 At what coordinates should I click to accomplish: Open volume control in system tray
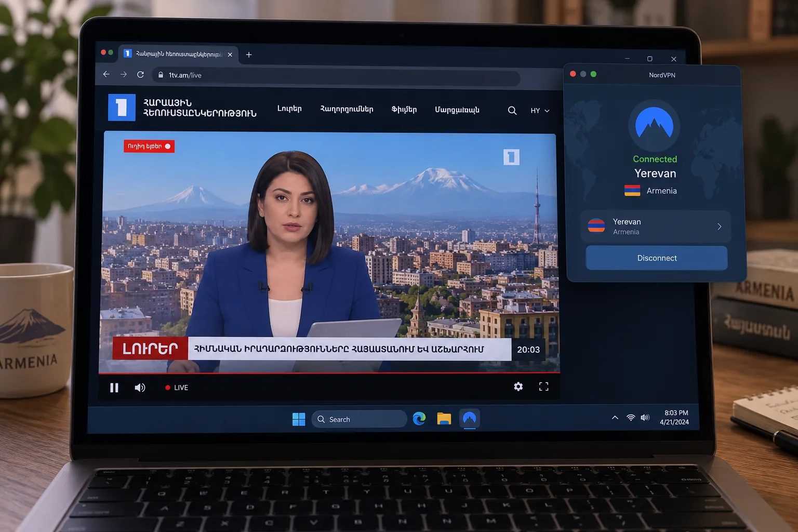pyautogui.click(x=645, y=417)
